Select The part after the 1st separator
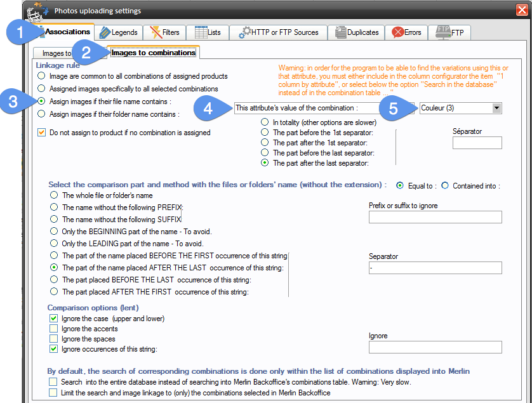 (x=265, y=142)
